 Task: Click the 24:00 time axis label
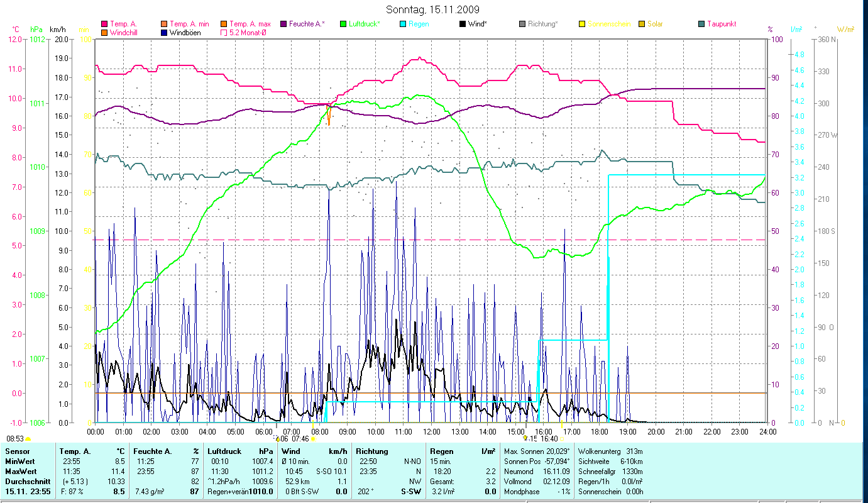(768, 431)
